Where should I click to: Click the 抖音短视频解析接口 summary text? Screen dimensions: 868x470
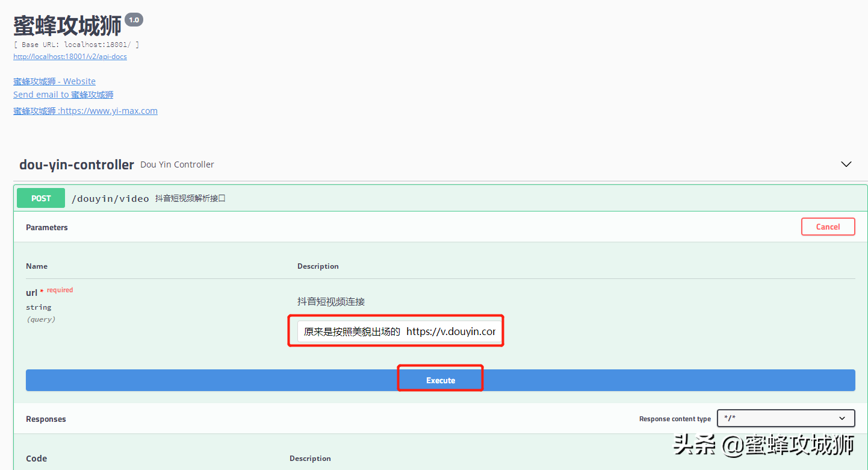(190, 198)
